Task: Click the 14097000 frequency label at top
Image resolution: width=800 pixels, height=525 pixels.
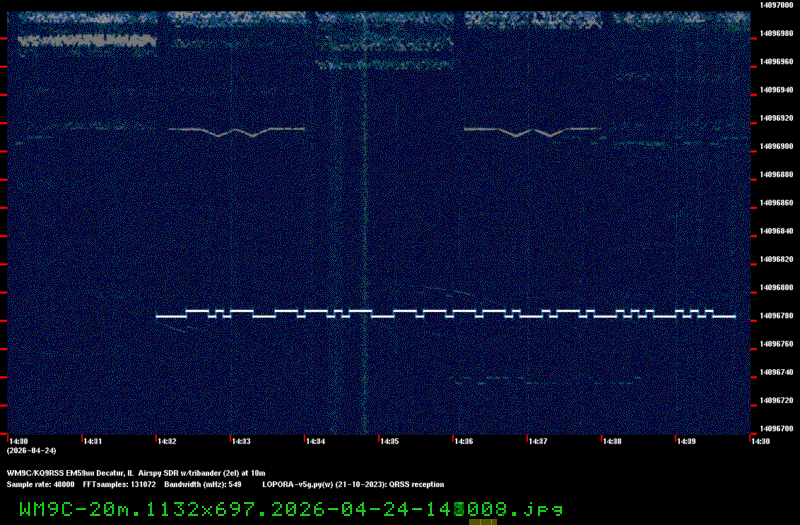Action: pos(776,5)
